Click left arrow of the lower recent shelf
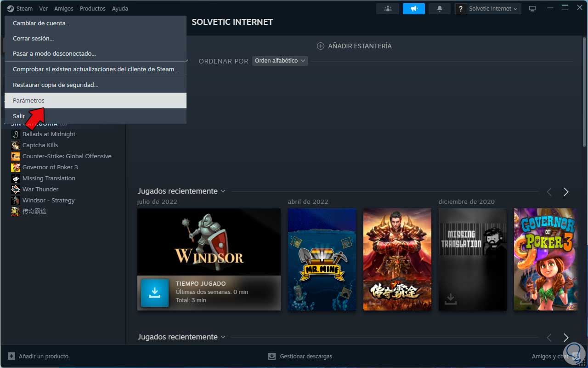The image size is (588, 368). [x=549, y=338]
